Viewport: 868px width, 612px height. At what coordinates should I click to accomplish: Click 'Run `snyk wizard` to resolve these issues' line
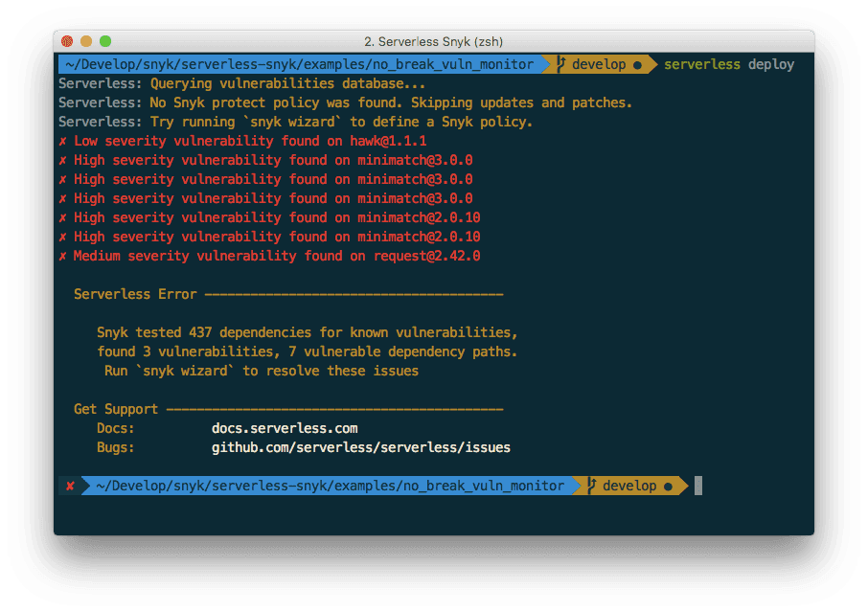click(262, 371)
